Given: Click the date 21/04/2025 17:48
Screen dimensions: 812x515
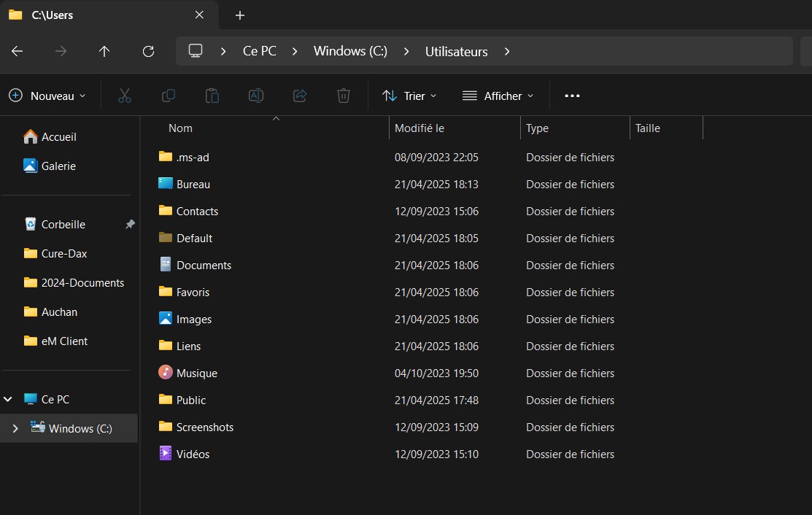Looking at the screenshot, I should [x=436, y=400].
